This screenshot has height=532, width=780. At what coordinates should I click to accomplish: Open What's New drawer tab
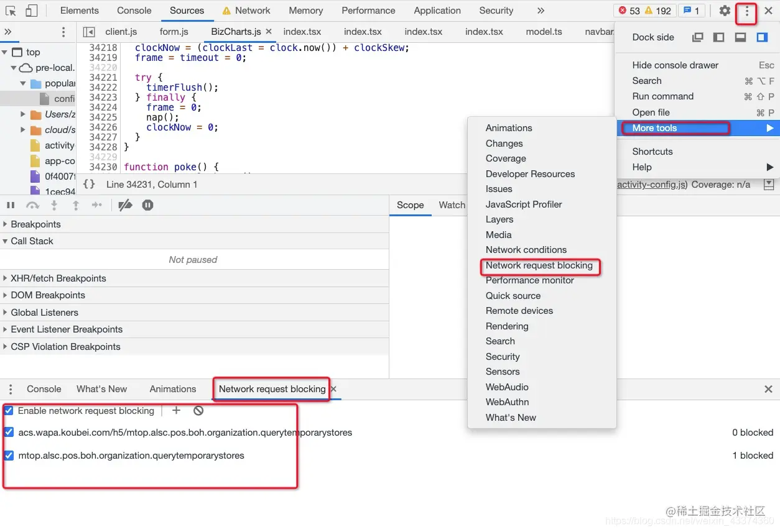point(101,389)
